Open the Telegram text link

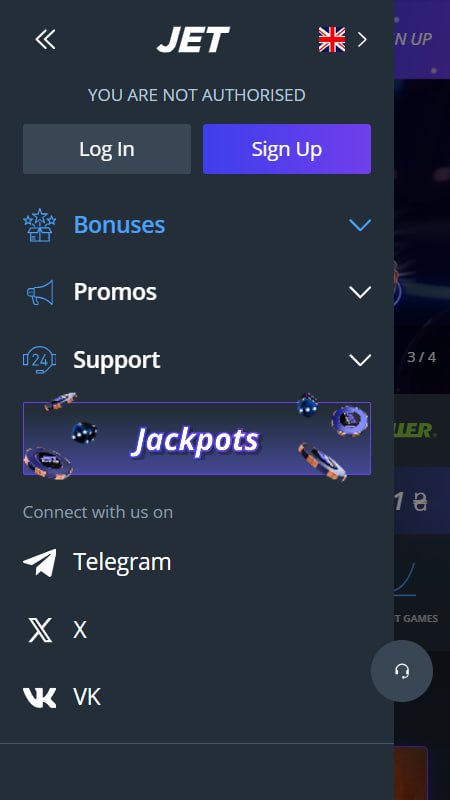pos(122,562)
